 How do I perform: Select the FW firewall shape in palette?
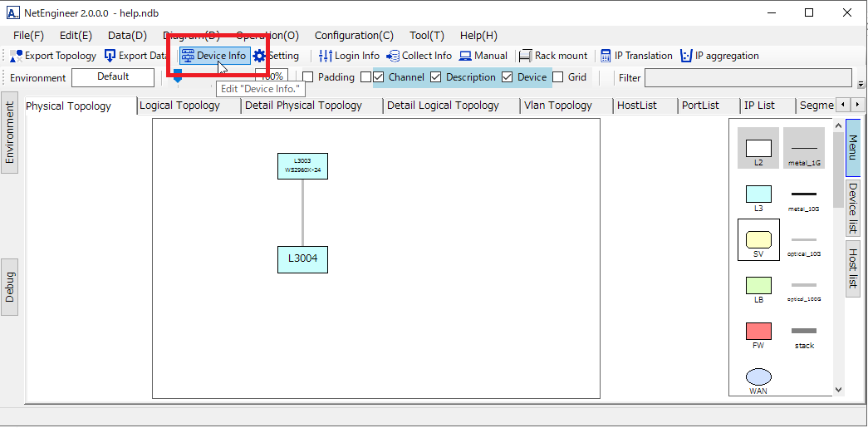pos(758,332)
